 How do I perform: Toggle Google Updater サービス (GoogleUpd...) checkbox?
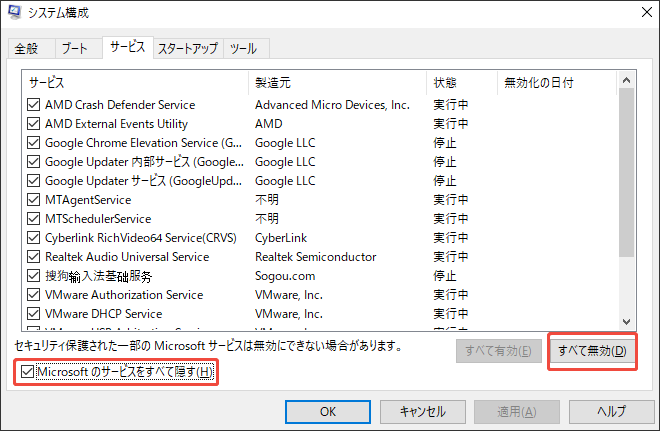pyautogui.click(x=33, y=181)
